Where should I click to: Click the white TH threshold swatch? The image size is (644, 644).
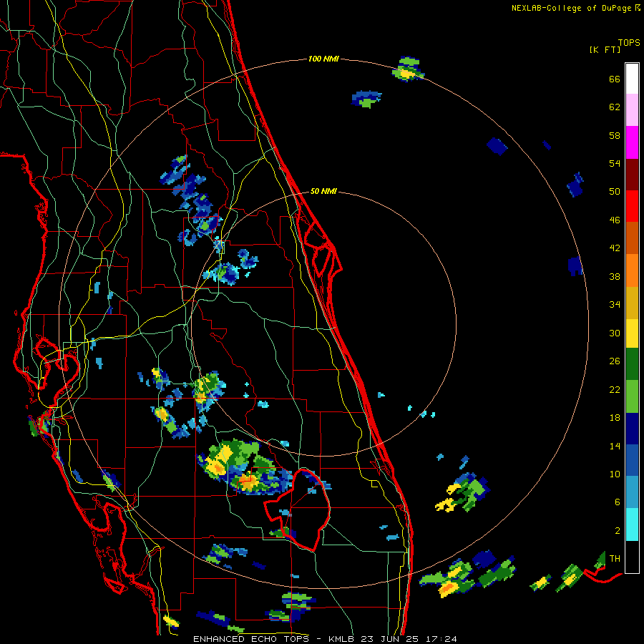click(x=632, y=557)
